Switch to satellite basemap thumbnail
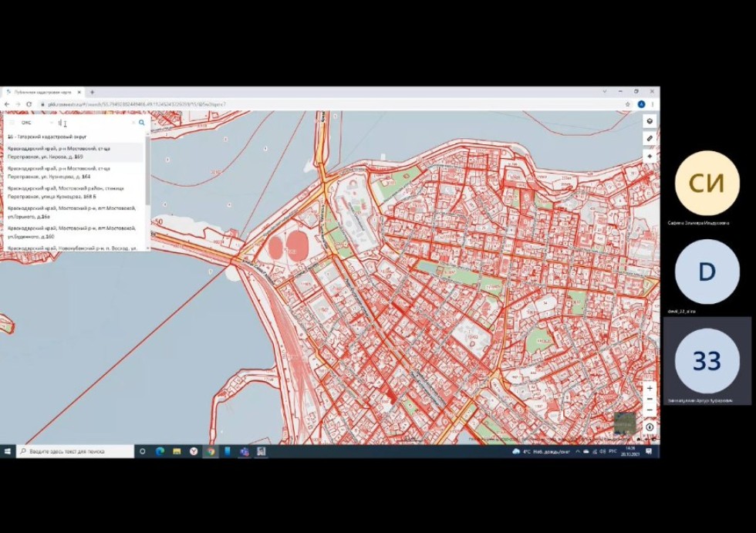Screen dimensions: 756x533 (x=624, y=423)
